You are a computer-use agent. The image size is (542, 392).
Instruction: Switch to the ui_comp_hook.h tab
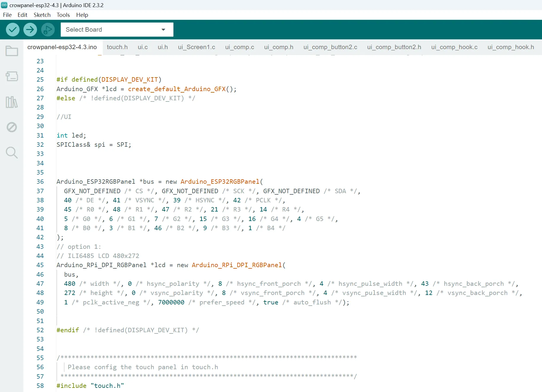tap(511, 47)
